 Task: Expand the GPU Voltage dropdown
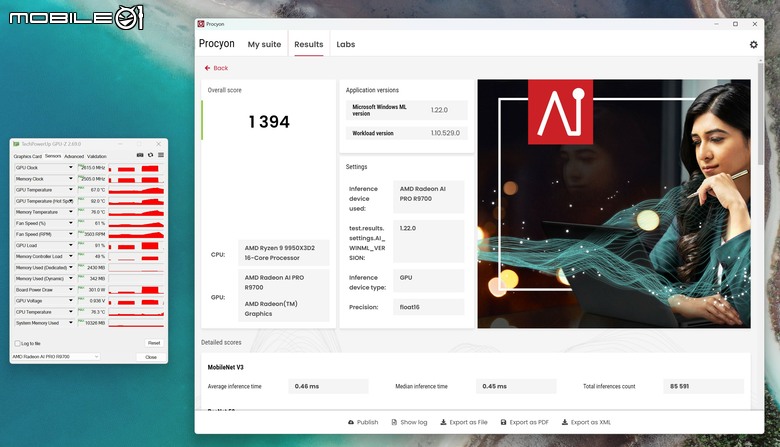70,301
